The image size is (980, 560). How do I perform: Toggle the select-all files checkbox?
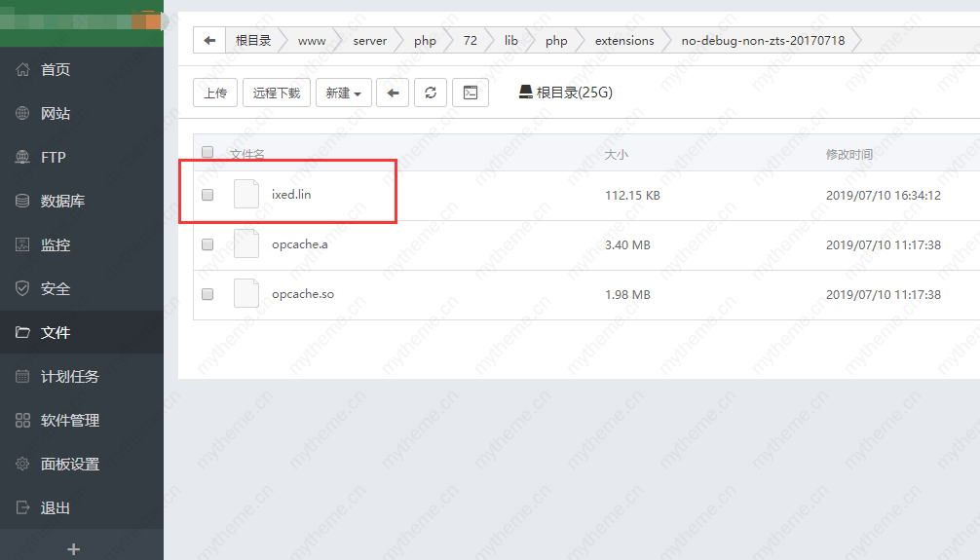[207, 152]
